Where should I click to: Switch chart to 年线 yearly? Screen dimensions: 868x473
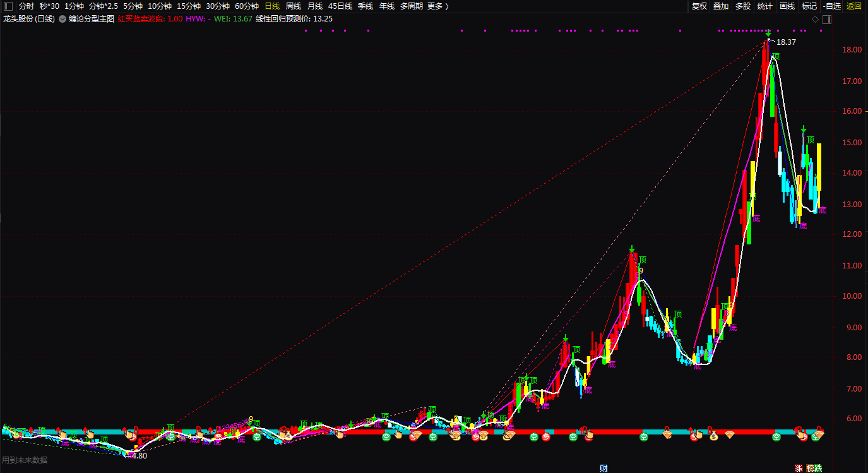(x=387, y=6)
